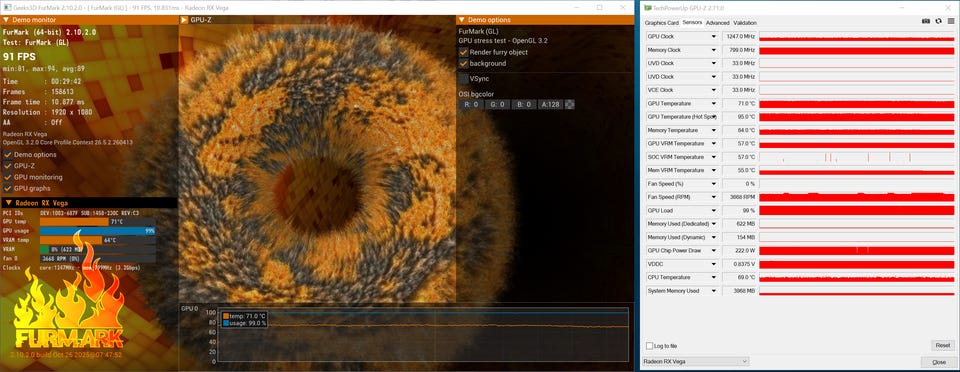Viewport: 960px width, 372px height.
Task: Open GPU-Z hamburger menu icon
Action: click(x=951, y=21)
